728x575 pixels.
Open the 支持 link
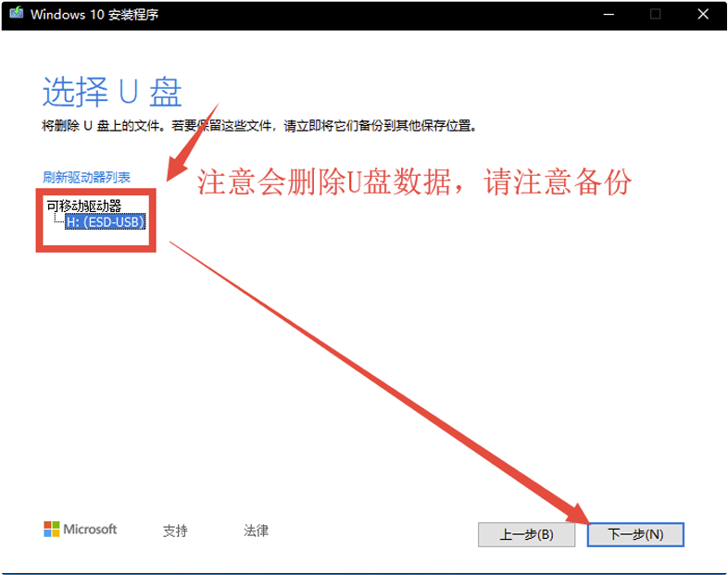(x=175, y=531)
